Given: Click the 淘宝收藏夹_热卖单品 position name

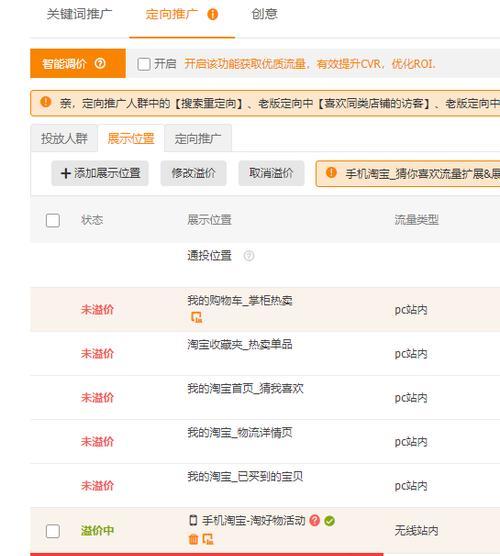Looking at the screenshot, I should [240, 344].
